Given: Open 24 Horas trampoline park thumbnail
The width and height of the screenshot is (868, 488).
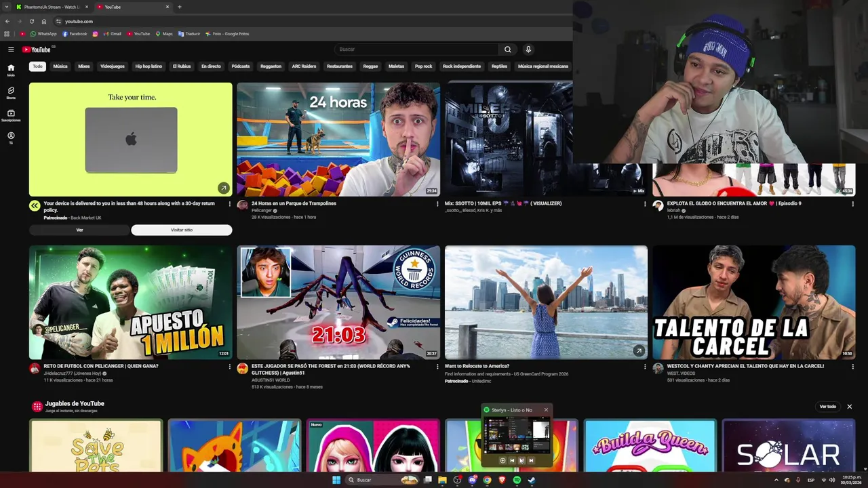Looking at the screenshot, I should pyautogui.click(x=338, y=139).
